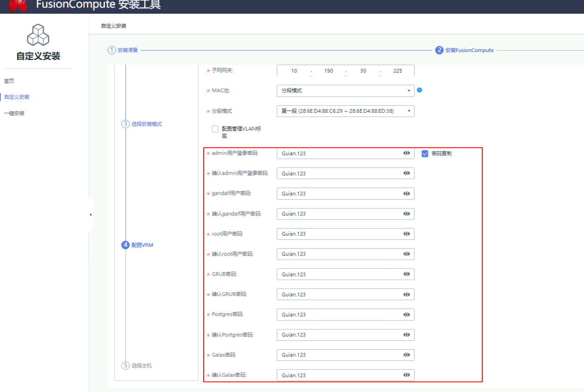
Task: Toggle visibility of gandalf用户密码 field
Action: 406,194
